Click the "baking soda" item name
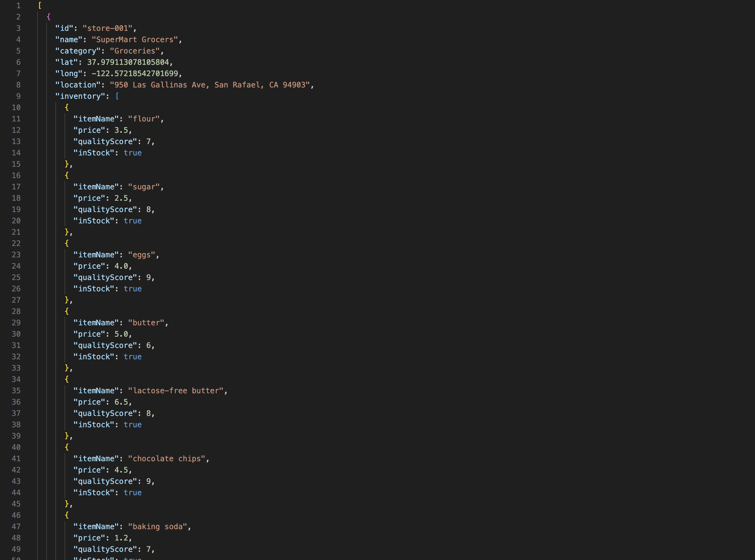The width and height of the screenshot is (755, 560). (157, 526)
